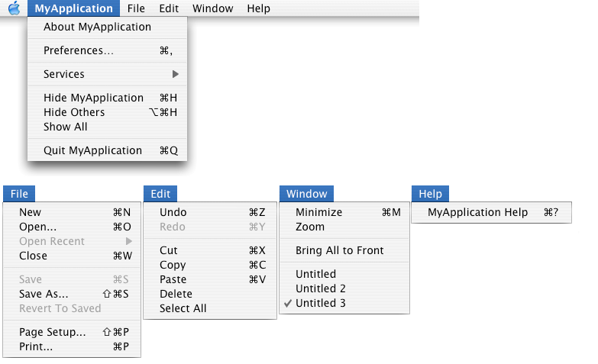Choose Paste from the Edit menu
This screenshot has width=598, height=364.
[x=210, y=279]
